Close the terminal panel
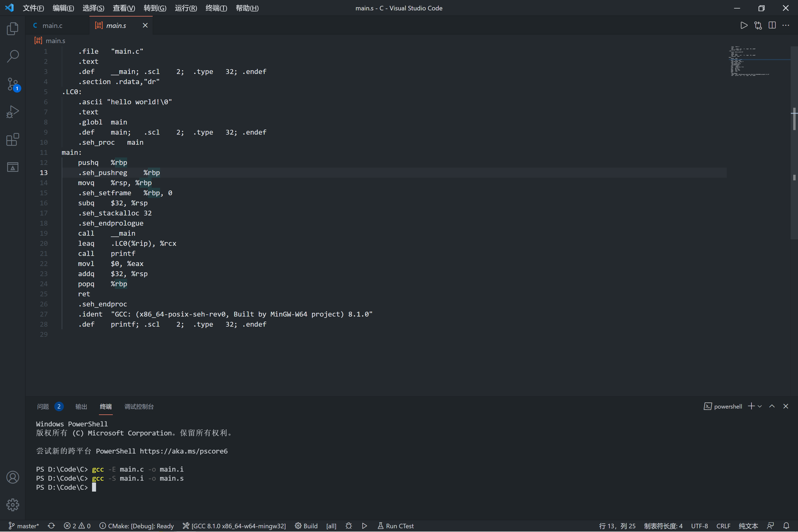The width and height of the screenshot is (798, 532). click(x=786, y=406)
